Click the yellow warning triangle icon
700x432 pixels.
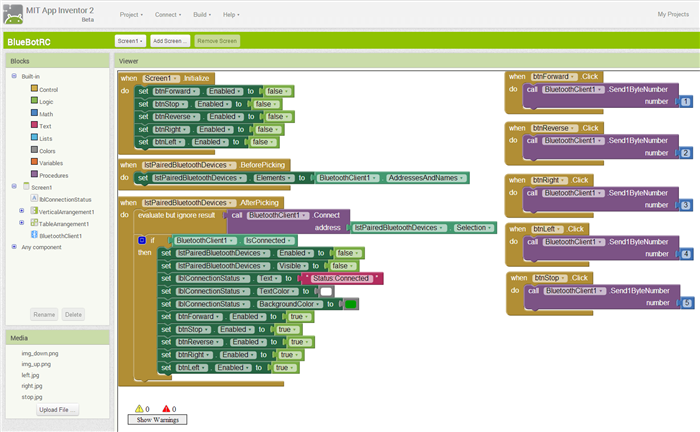point(138,409)
